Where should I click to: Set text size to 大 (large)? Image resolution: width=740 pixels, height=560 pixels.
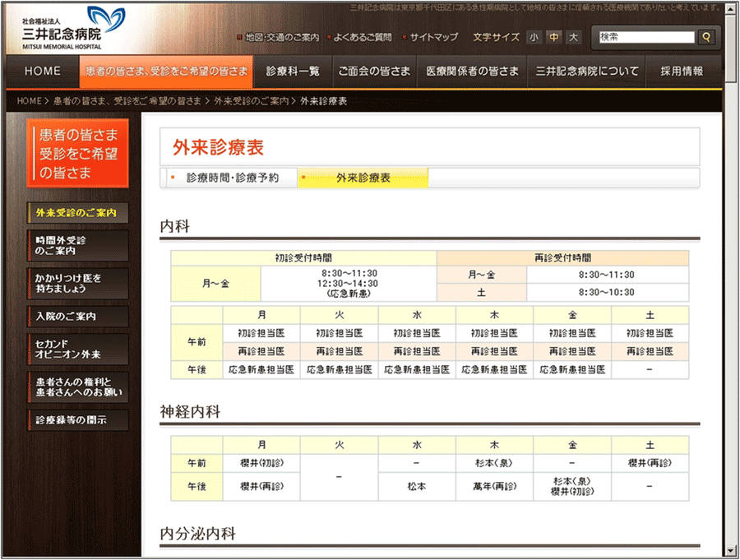pyautogui.click(x=573, y=38)
